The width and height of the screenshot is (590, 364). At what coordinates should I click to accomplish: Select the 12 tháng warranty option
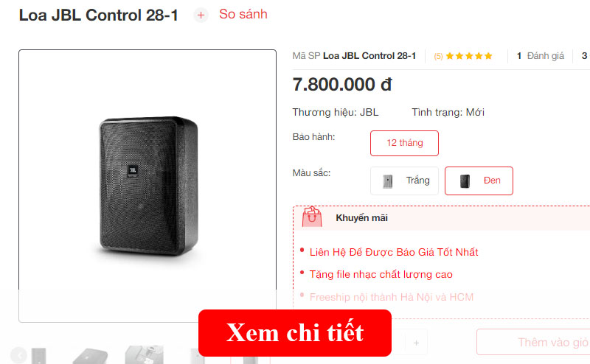click(x=404, y=143)
